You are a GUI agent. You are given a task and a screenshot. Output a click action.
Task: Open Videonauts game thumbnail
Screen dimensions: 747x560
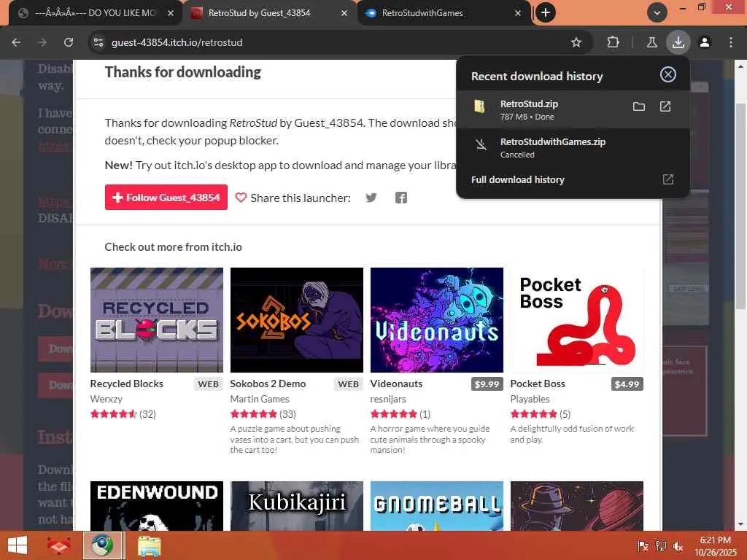point(437,320)
